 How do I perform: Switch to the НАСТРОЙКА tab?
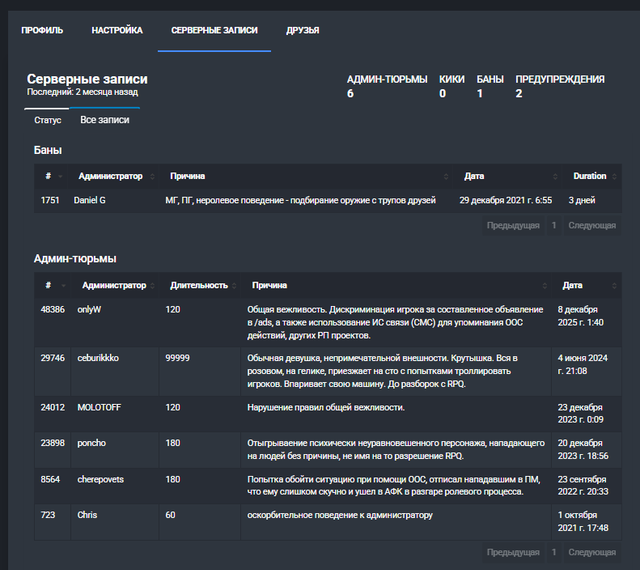pyautogui.click(x=117, y=30)
